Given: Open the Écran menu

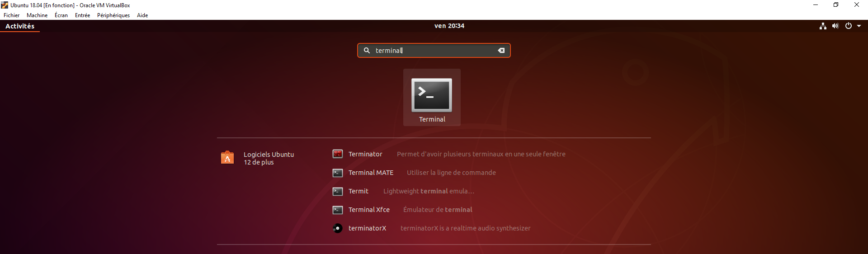Looking at the screenshot, I should [x=61, y=15].
